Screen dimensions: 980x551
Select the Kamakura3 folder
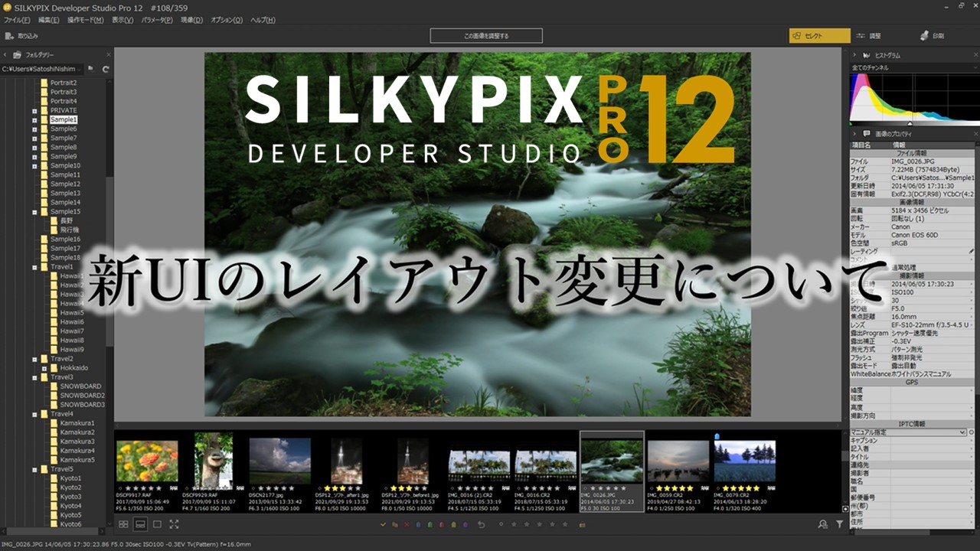pos(77,441)
